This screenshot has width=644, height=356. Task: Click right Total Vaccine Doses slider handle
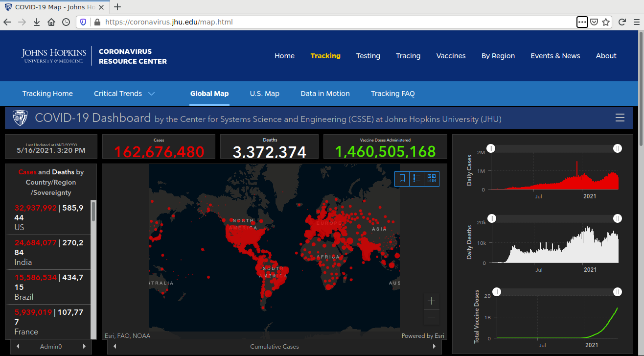pyautogui.click(x=618, y=292)
